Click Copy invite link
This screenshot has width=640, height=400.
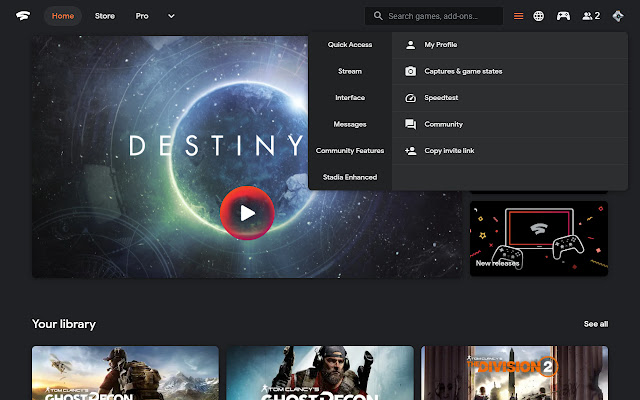pyautogui.click(x=510, y=151)
